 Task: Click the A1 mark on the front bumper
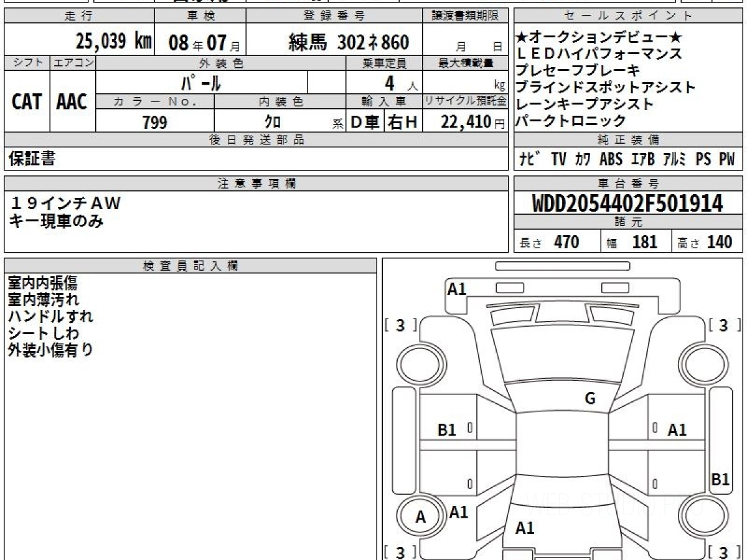(457, 289)
